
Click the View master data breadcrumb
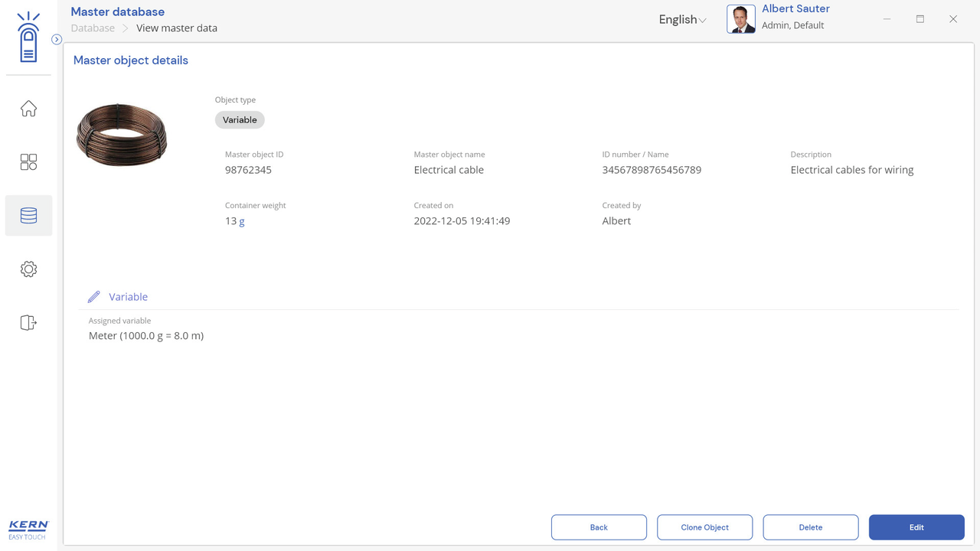(177, 28)
